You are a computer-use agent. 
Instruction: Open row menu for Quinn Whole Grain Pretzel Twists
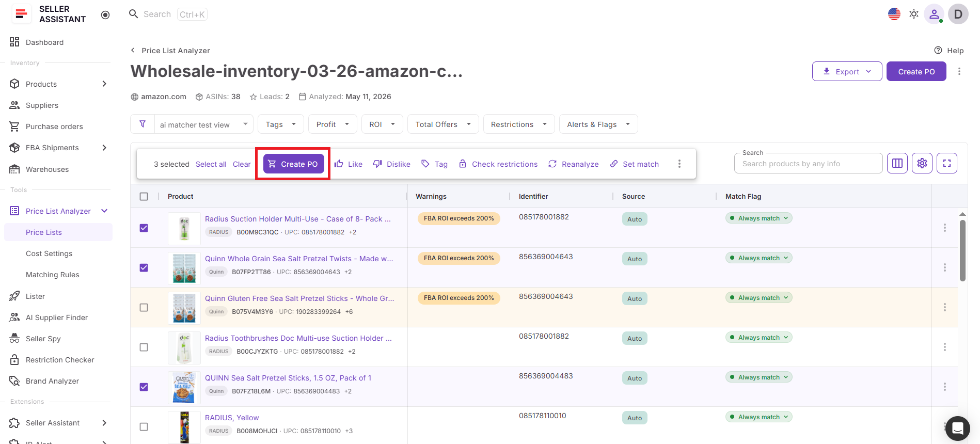(x=945, y=267)
